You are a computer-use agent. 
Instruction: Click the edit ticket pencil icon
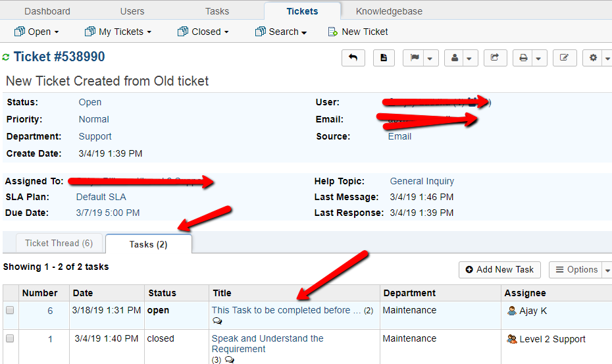point(564,58)
